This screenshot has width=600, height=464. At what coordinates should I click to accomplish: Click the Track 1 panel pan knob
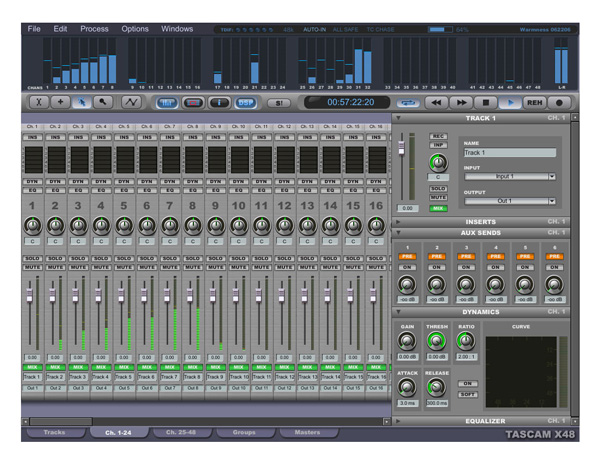(x=438, y=163)
